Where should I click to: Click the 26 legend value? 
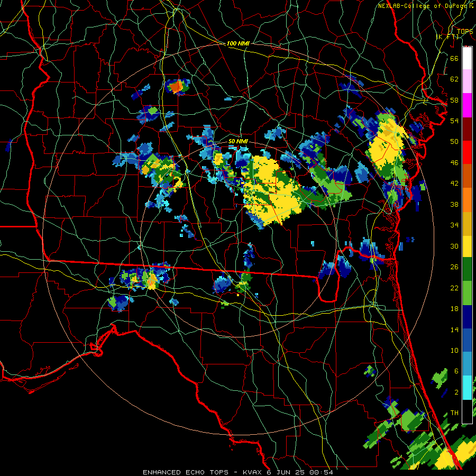(454, 267)
